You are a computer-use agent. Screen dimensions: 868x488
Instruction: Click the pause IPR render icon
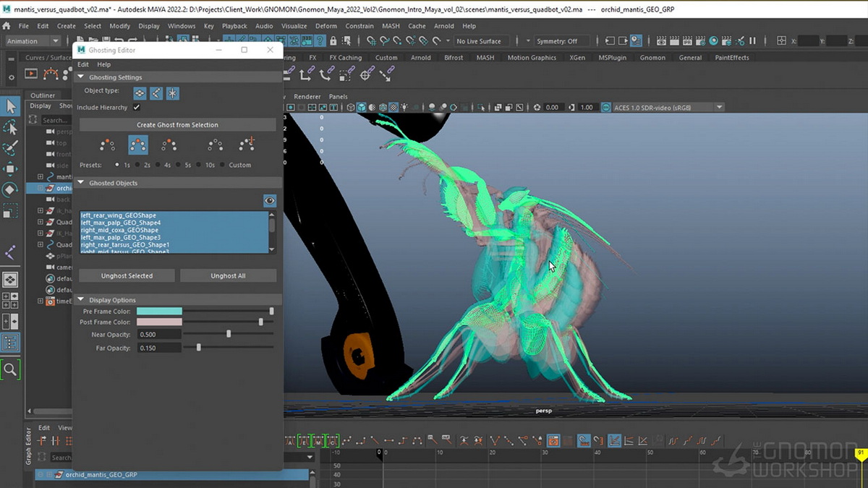752,41
